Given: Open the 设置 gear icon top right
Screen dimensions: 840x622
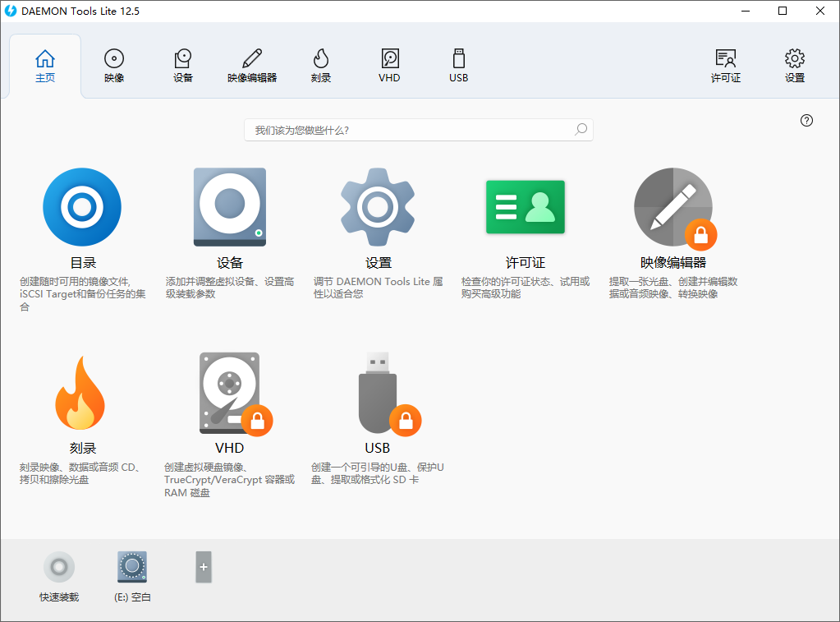Looking at the screenshot, I should click(793, 66).
